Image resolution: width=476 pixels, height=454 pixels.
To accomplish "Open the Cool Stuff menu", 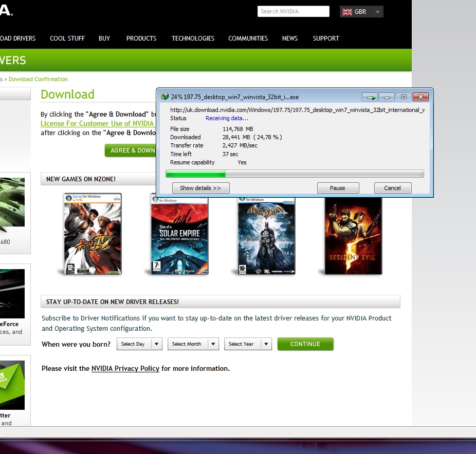I will click(67, 39).
